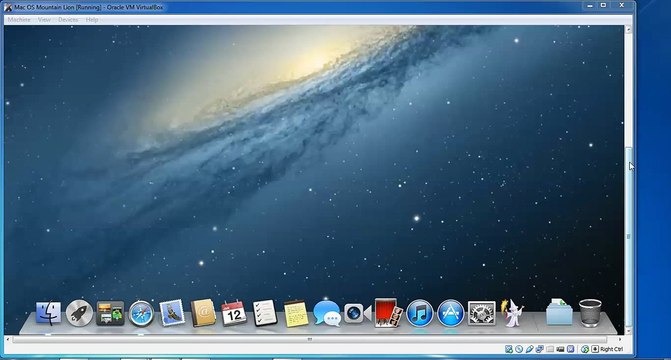Launch Photo Booth red curtain icon
The width and height of the screenshot is (671, 360).
pos(388,313)
